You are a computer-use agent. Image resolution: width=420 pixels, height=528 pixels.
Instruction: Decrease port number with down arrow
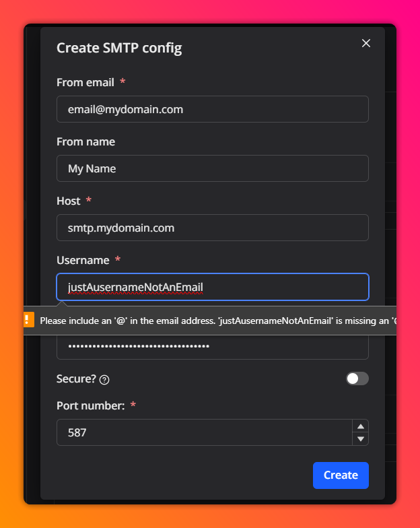(361, 439)
